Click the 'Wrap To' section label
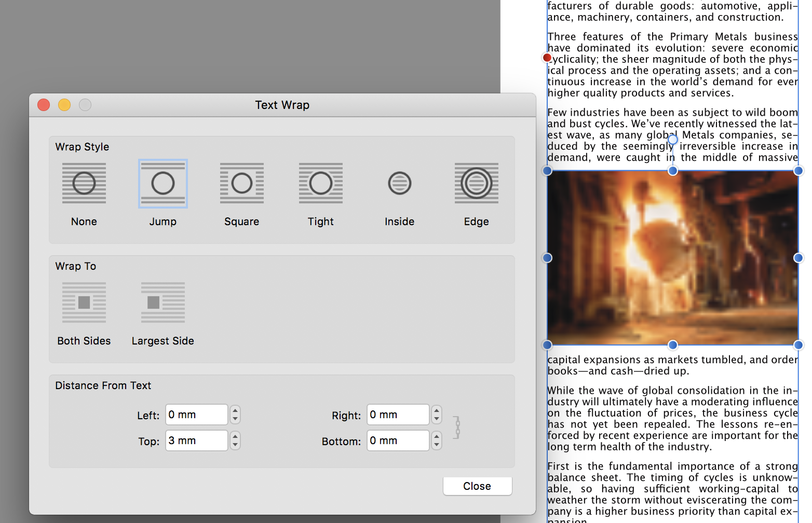The width and height of the screenshot is (812, 523). point(76,266)
